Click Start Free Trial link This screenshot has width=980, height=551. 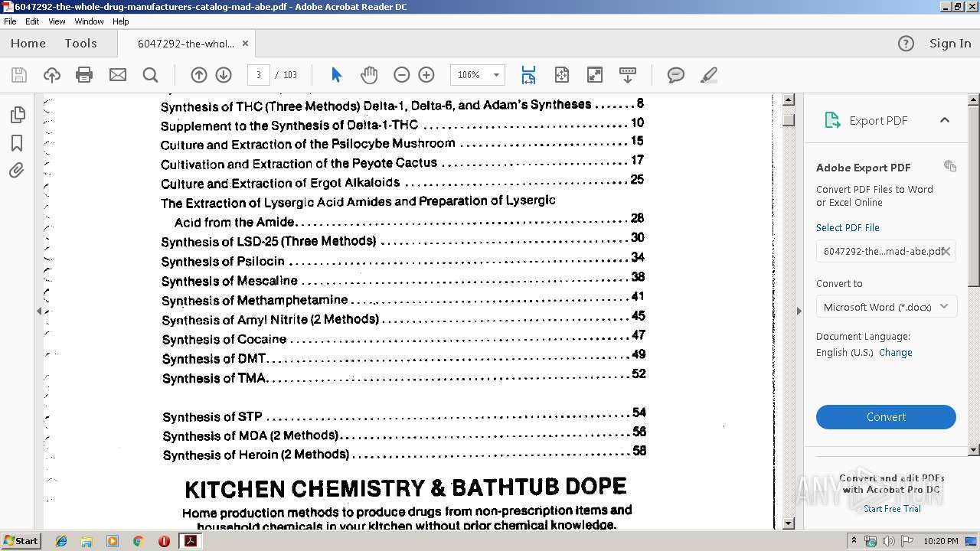point(893,509)
